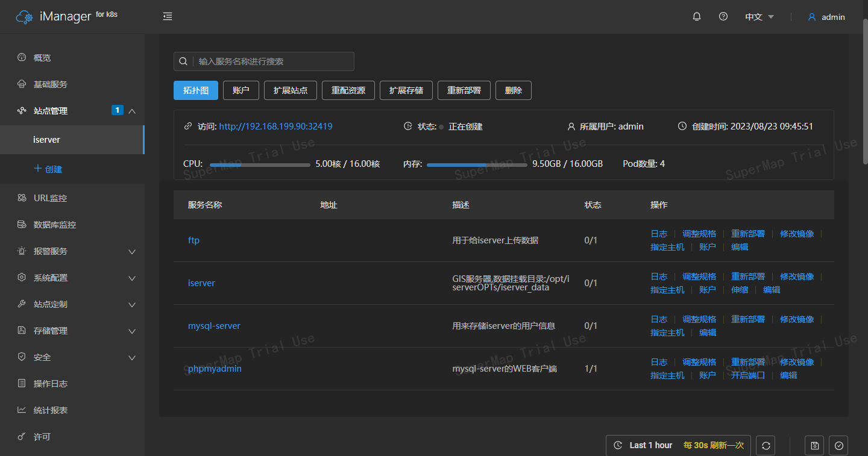Open the iserver service link in table
The height and width of the screenshot is (456, 868).
click(x=201, y=283)
